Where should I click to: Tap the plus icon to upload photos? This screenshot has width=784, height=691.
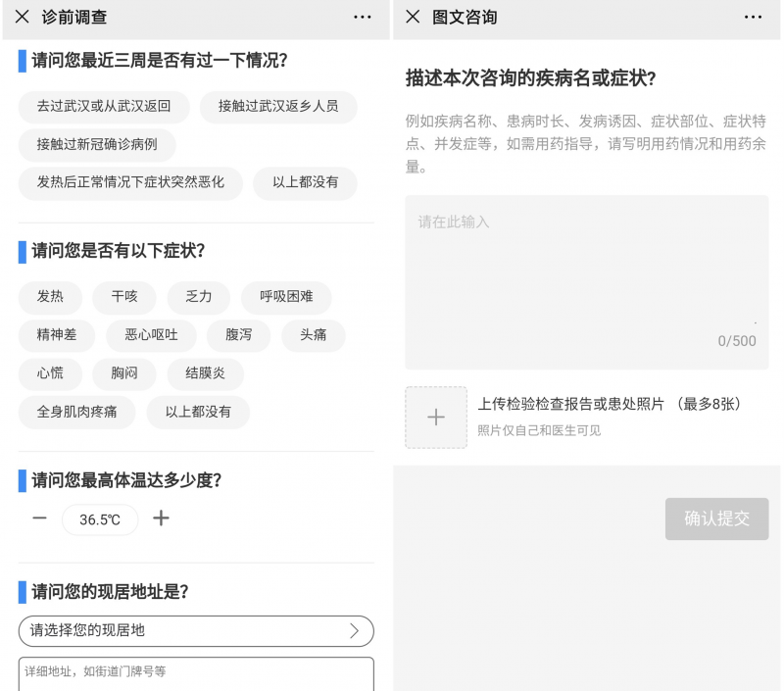(x=436, y=418)
